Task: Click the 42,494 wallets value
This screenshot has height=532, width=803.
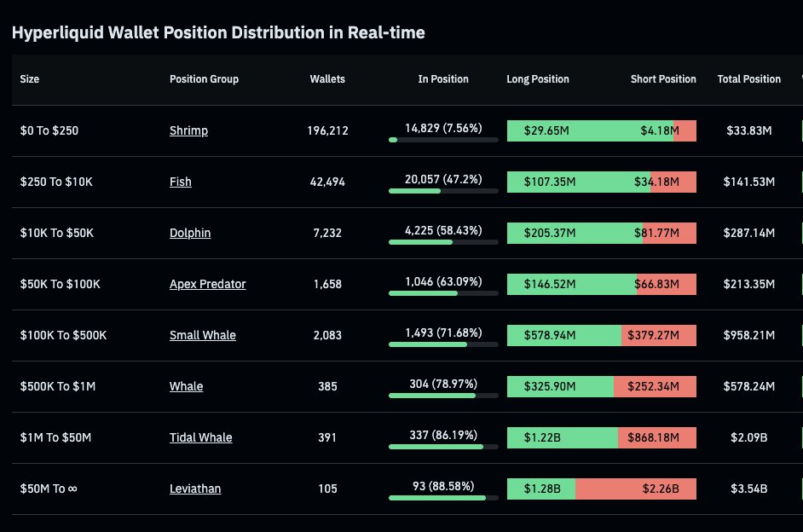Action: (327, 182)
